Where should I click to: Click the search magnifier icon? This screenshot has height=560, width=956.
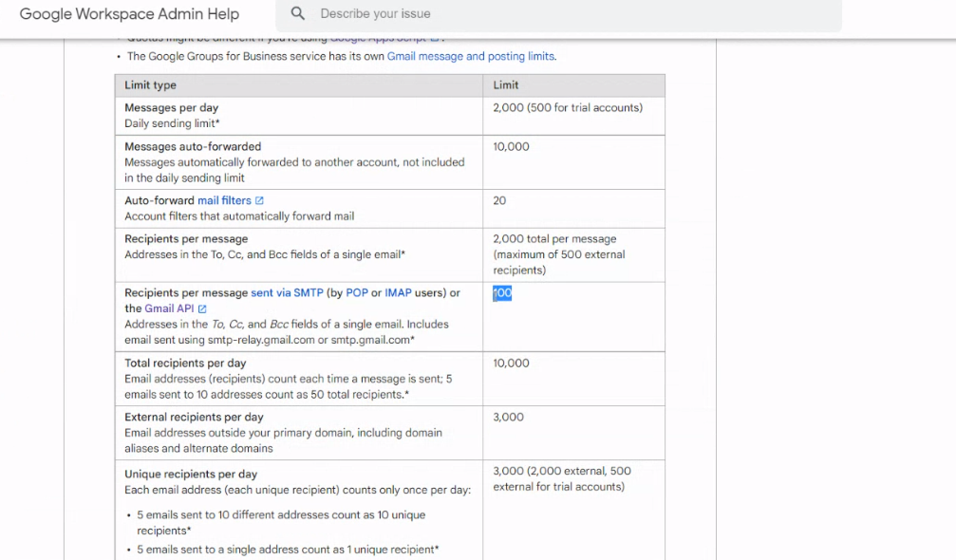(x=297, y=13)
